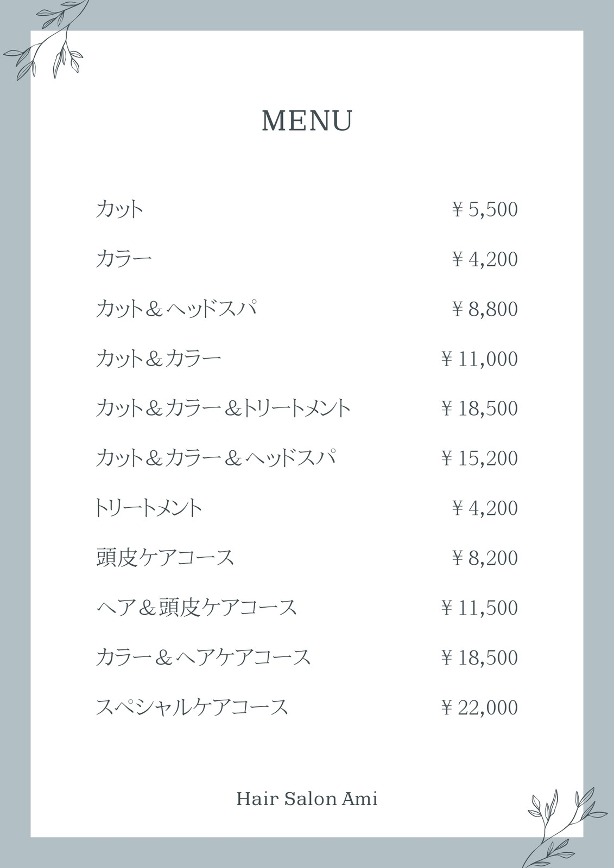Viewport: 614px width, 868px height.
Task: Click the カラー＆ヘアケアコース entry
Action: 204,658
